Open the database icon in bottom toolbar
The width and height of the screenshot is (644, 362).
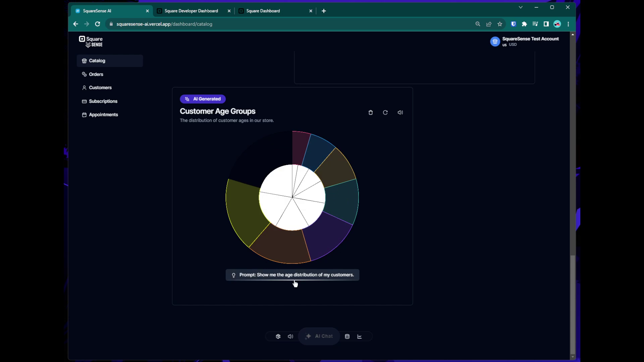(x=347, y=337)
